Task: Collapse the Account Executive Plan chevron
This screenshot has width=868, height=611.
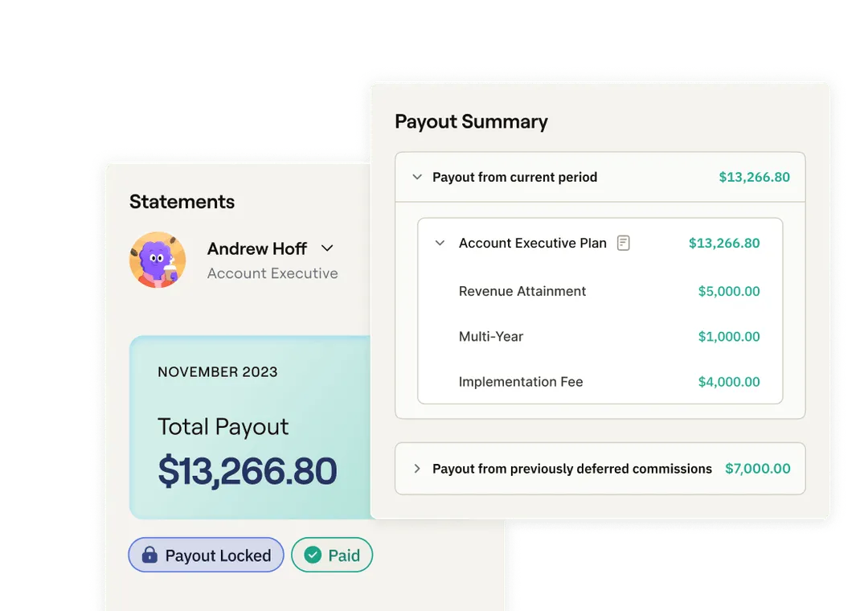Action: click(x=440, y=243)
